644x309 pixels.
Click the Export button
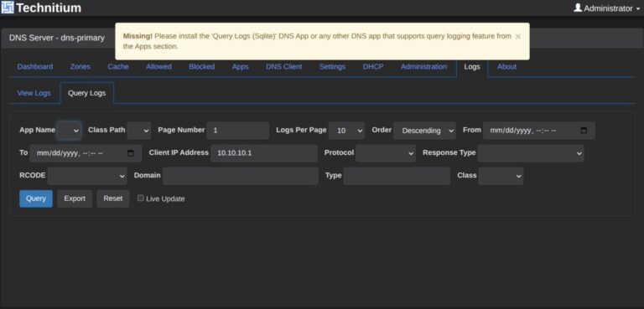tap(75, 198)
